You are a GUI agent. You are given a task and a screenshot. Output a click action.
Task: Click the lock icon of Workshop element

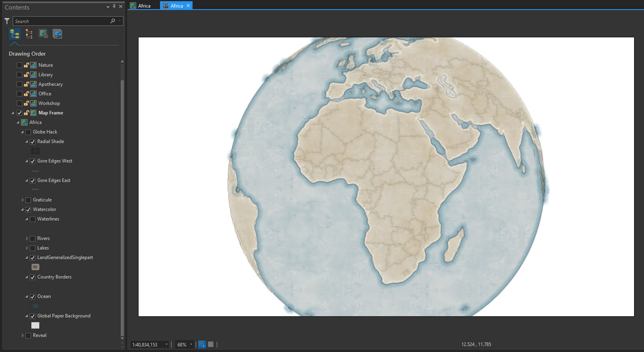click(x=27, y=103)
